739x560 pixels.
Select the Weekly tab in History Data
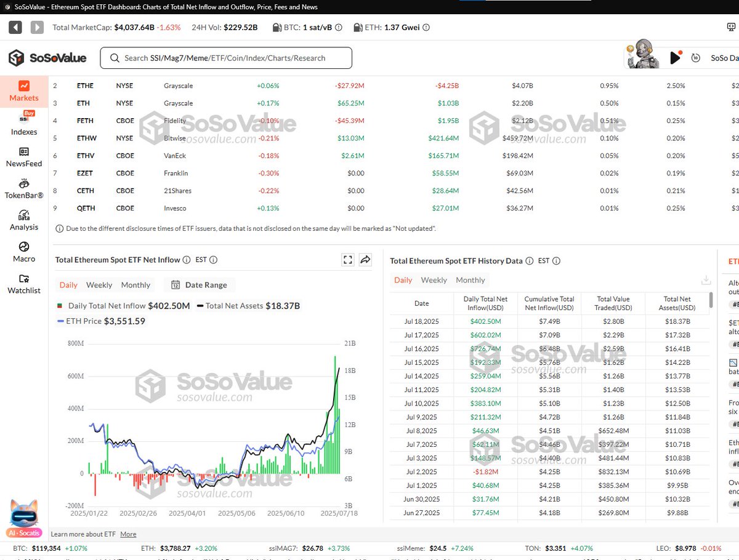[434, 280]
